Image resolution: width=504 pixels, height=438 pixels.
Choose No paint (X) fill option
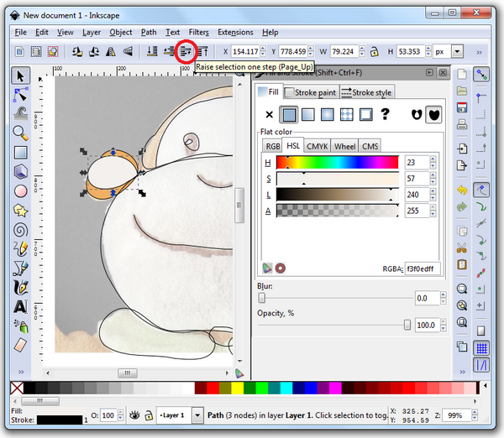[270, 114]
